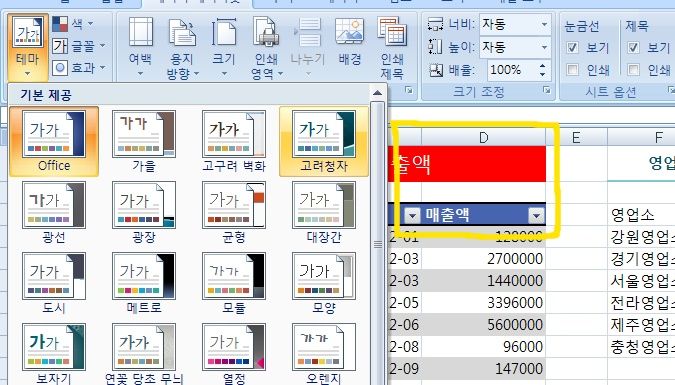Select the 가을 theme
The image size is (675, 385).
tap(144, 141)
